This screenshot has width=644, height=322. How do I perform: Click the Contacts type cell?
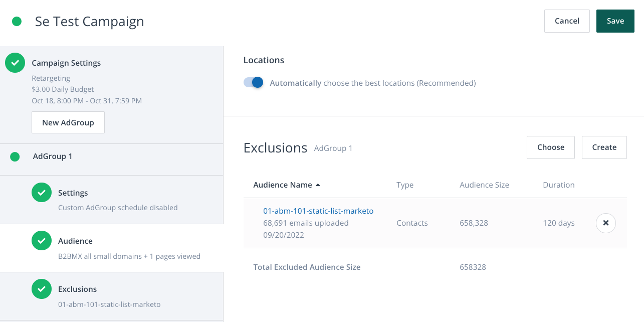pyautogui.click(x=412, y=223)
